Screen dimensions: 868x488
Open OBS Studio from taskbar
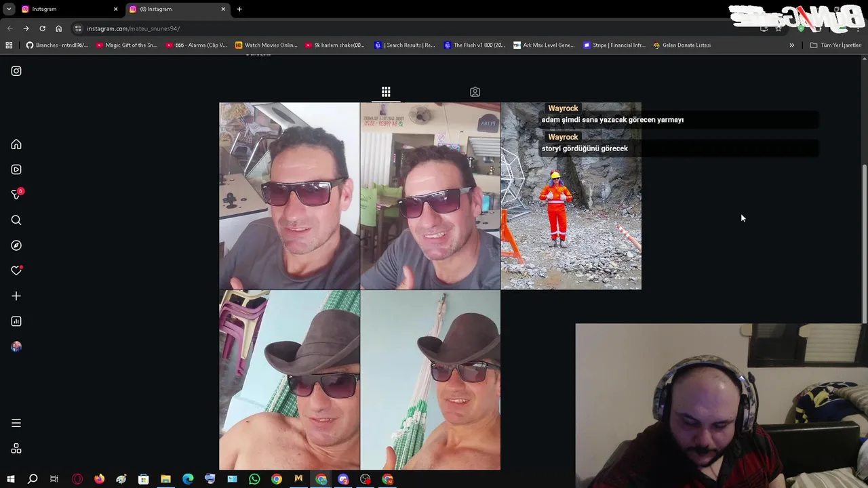pos(366,479)
